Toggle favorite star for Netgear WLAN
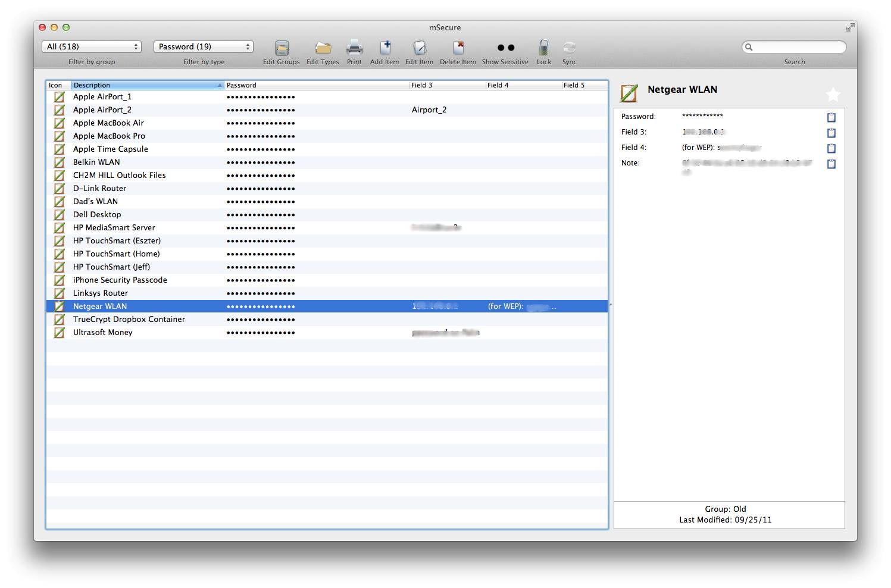Viewport: 891px width, 588px height. [x=833, y=94]
